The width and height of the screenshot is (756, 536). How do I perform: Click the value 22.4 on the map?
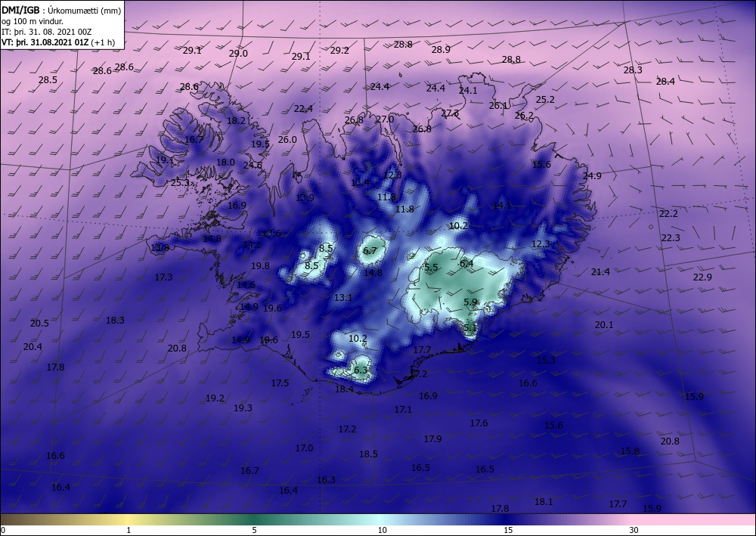coord(303,109)
